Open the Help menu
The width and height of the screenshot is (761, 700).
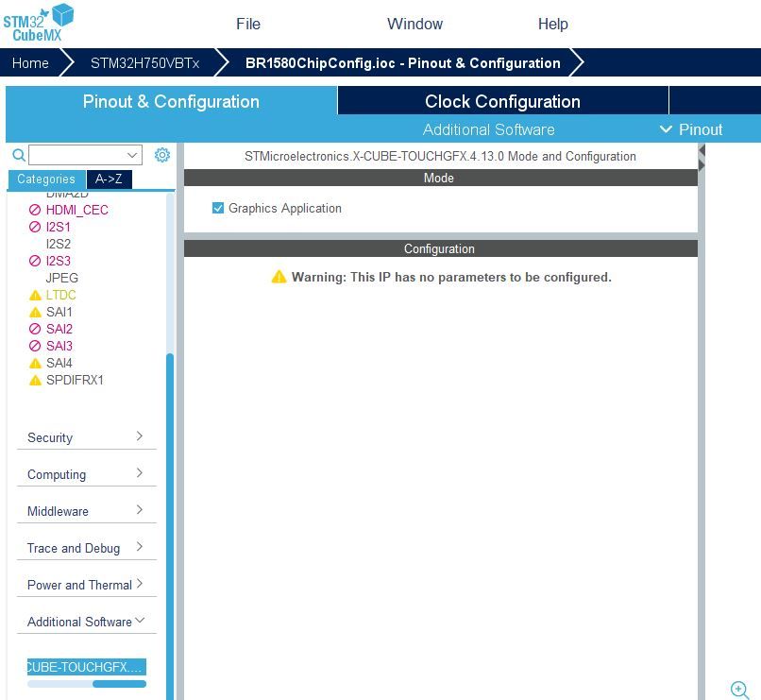pos(552,24)
